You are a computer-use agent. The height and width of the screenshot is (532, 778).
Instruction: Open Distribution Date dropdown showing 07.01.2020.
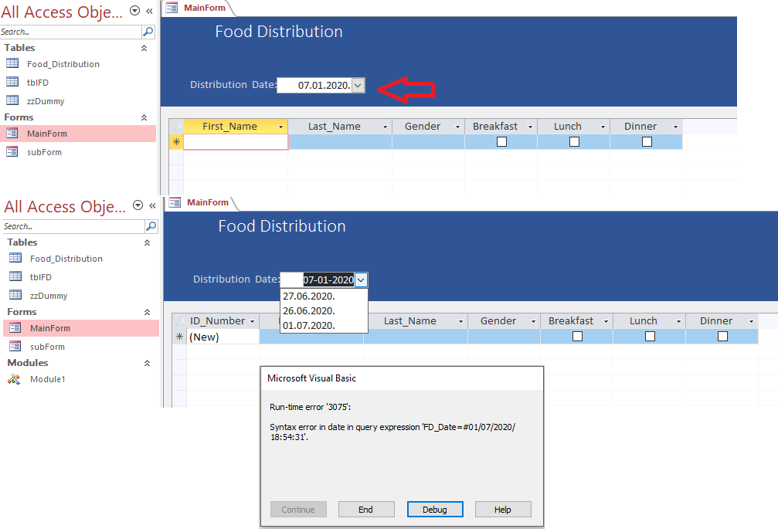point(358,85)
